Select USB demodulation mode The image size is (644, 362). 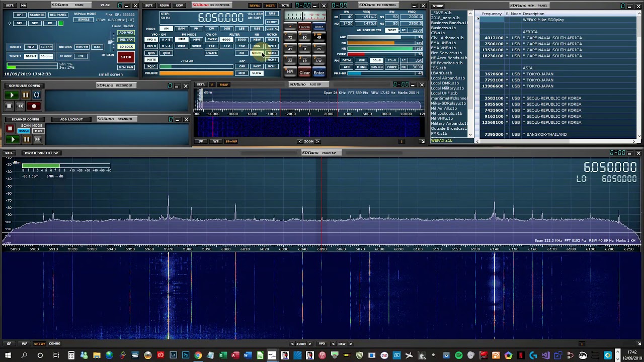[257, 29]
